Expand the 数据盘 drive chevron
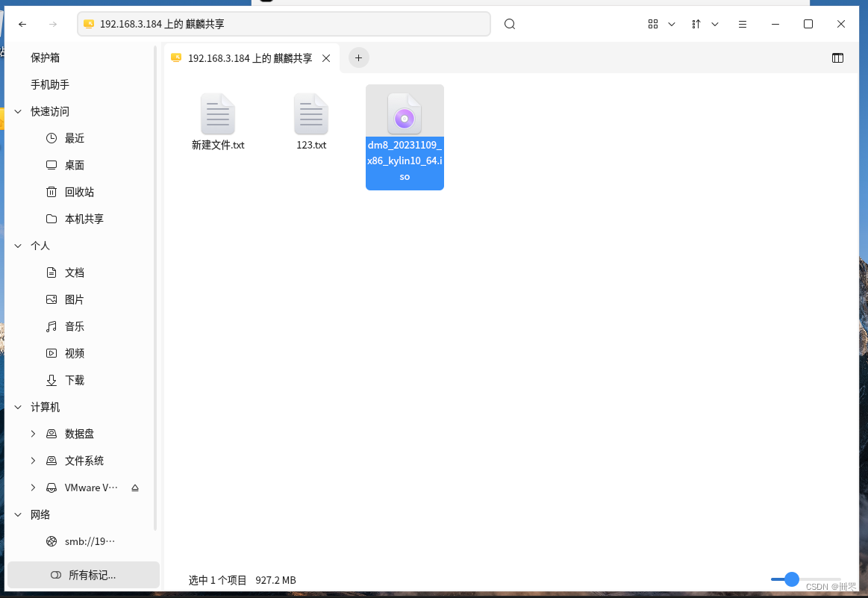868x598 pixels. (x=34, y=434)
